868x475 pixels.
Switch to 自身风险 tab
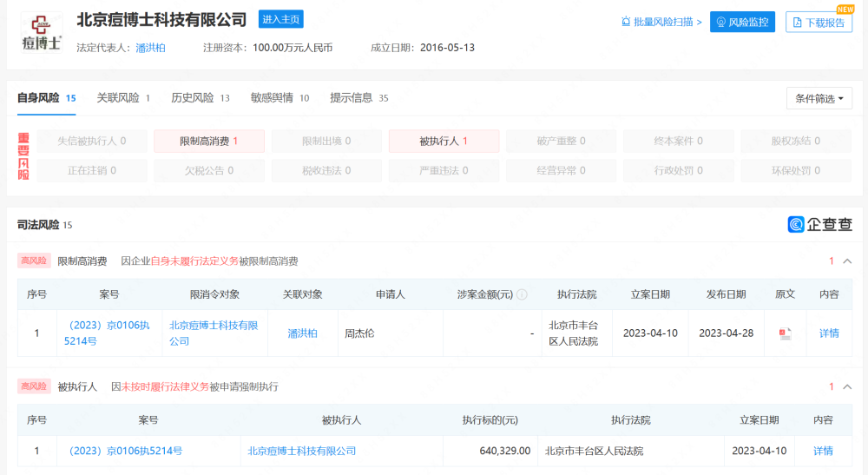47,98
